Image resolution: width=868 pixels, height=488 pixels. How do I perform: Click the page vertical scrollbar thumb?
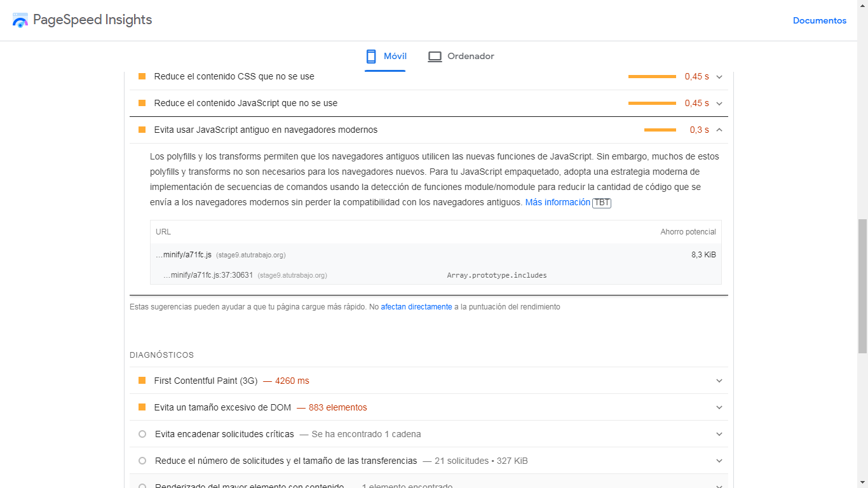click(862, 286)
